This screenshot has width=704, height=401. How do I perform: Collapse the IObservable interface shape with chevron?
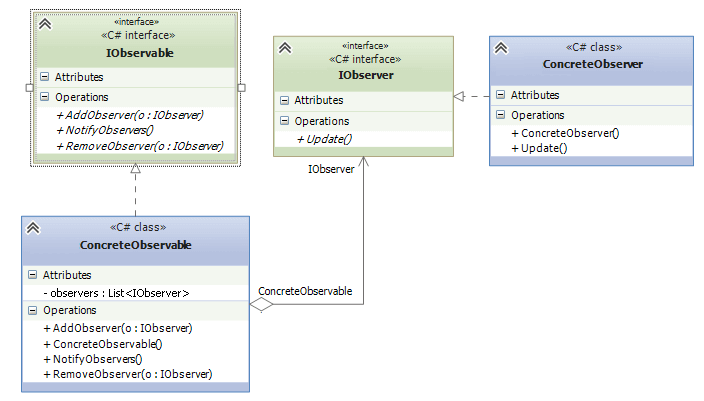(45, 24)
